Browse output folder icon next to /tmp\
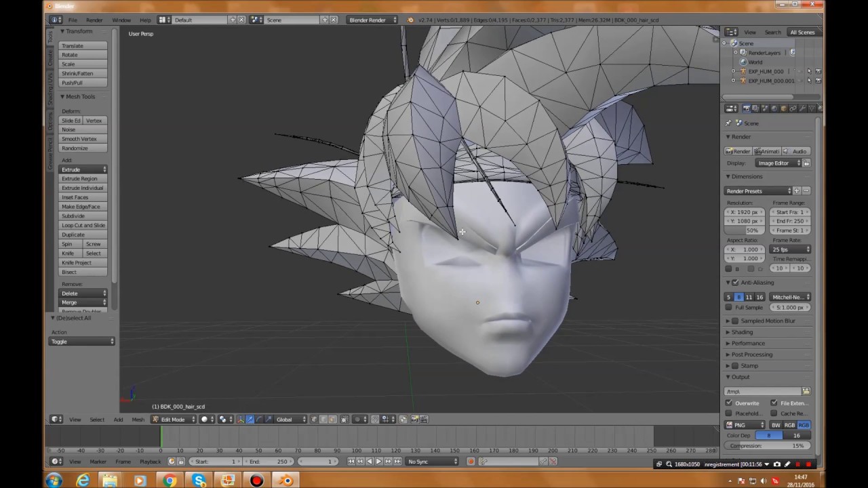The image size is (868, 488). 806,391
